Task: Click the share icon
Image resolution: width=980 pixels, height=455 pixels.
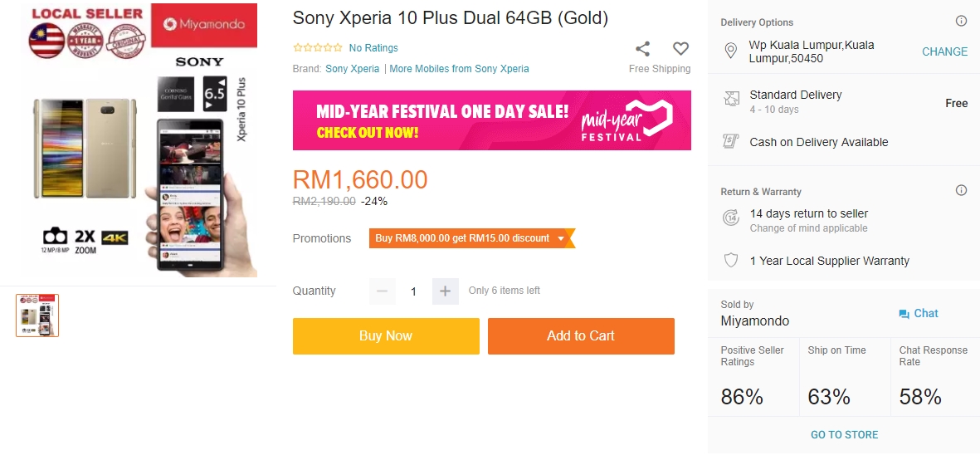Action: coord(642,49)
